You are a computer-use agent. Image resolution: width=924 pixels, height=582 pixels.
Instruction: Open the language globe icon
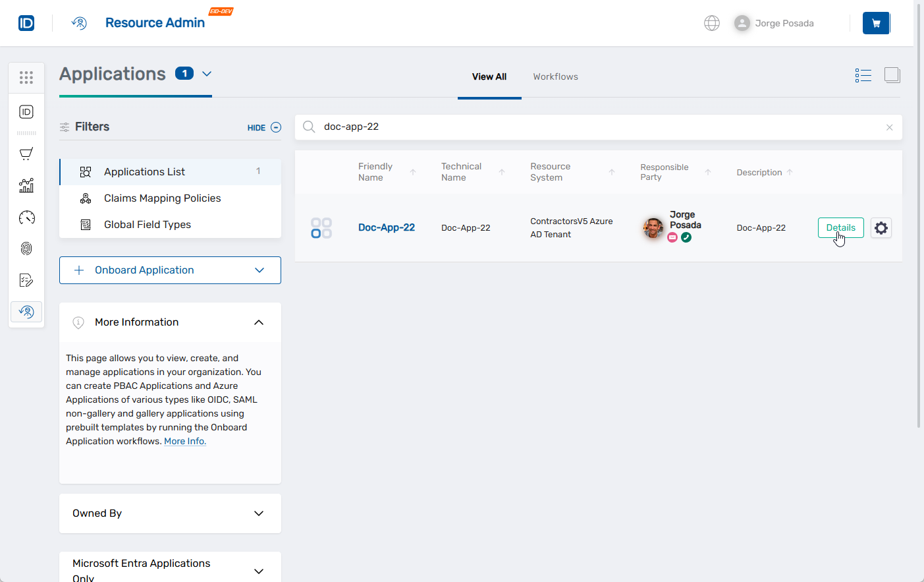pos(711,23)
